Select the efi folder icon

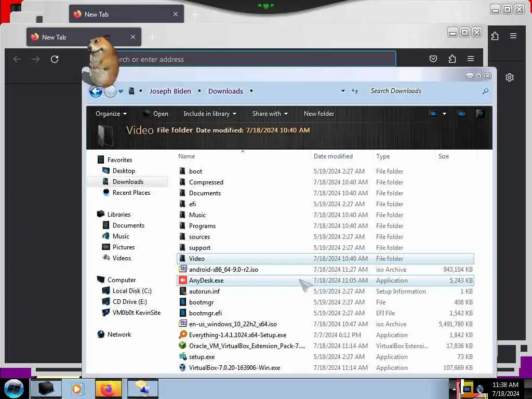click(x=182, y=204)
